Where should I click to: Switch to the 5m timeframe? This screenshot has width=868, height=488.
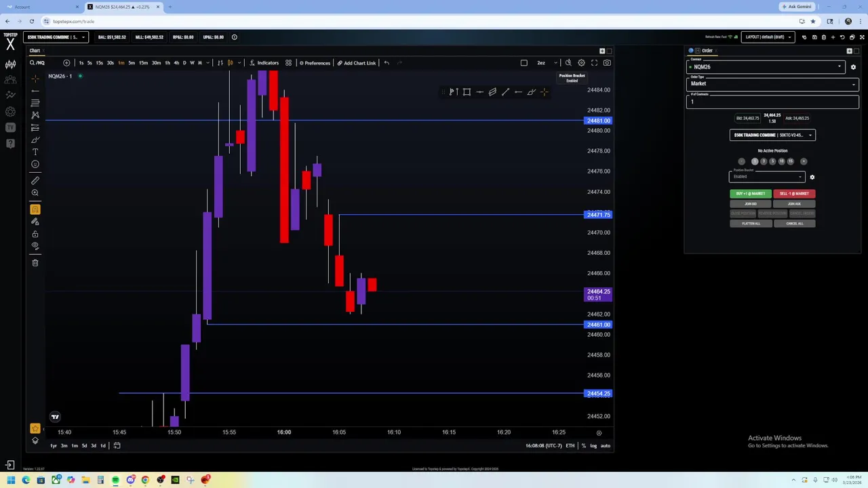[x=132, y=63]
